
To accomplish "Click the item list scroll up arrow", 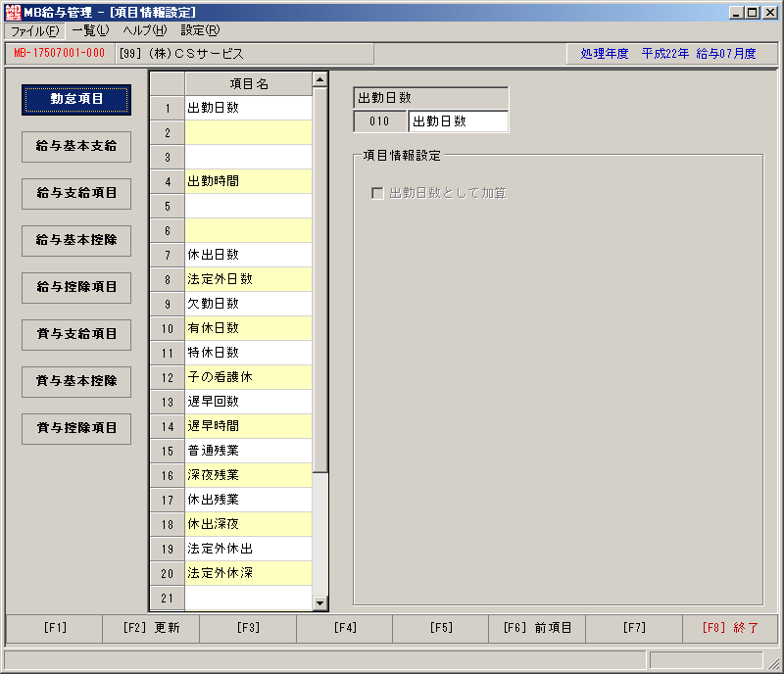I will tap(320, 79).
